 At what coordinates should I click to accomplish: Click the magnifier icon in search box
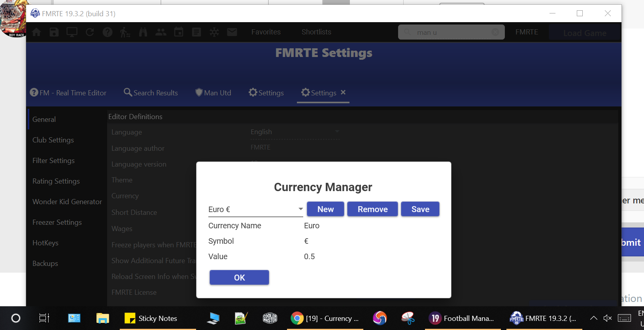pyautogui.click(x=407, y=32)
